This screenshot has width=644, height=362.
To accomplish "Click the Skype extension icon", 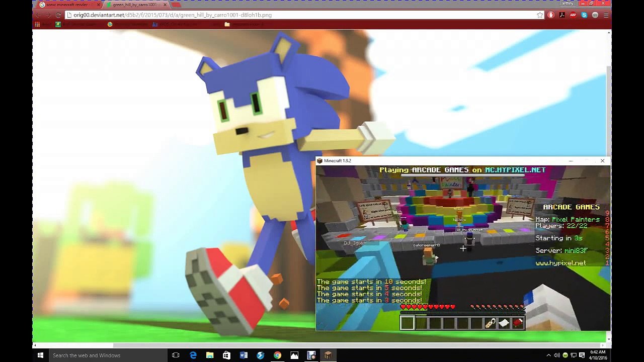I will pos(584,15).
